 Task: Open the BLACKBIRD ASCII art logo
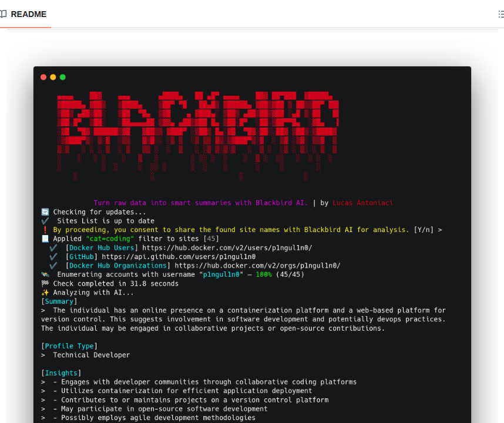[198, 135]
